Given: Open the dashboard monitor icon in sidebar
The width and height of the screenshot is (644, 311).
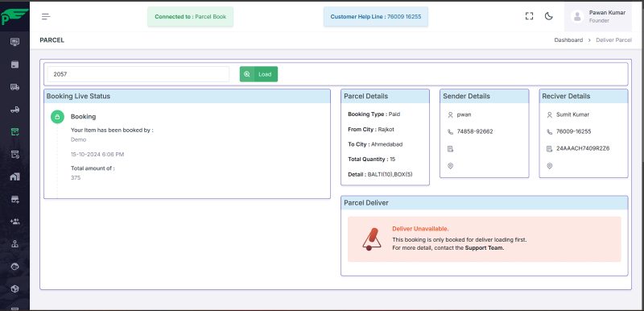Looking at the screenshot, I should coord(14,42).
